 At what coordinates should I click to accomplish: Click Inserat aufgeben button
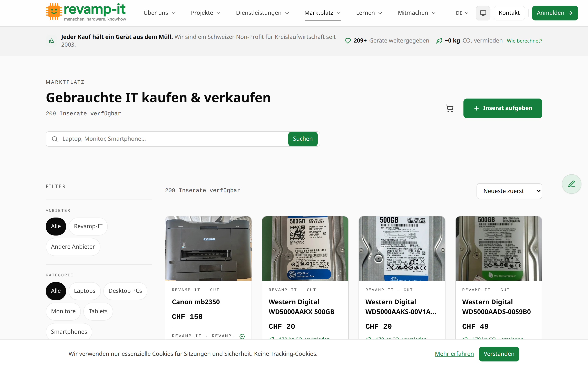click(502, 108)
